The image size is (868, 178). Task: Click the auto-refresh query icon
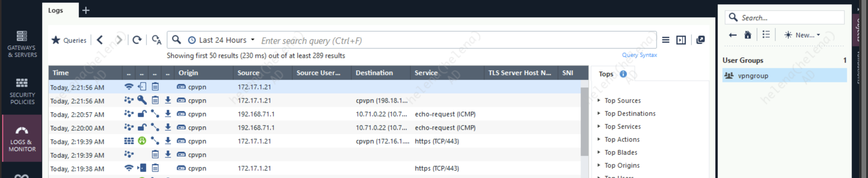(156, 40)
